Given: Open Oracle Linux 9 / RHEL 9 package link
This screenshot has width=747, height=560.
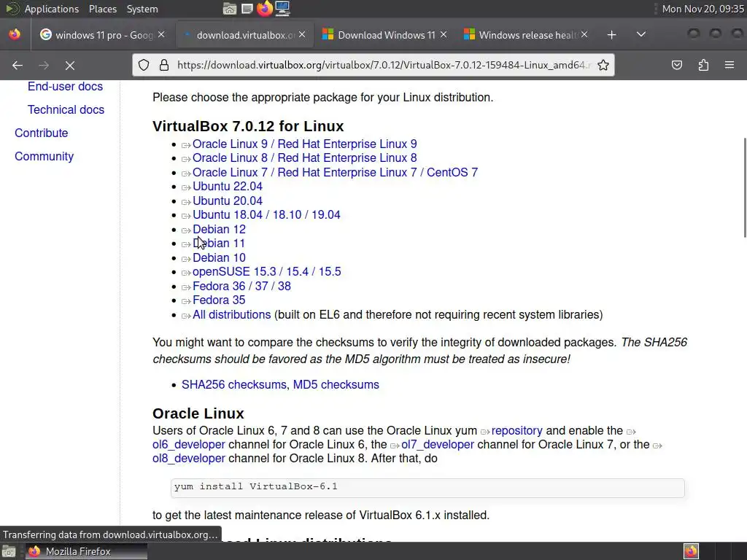Looking at the screenshot, I should [304, 144].
